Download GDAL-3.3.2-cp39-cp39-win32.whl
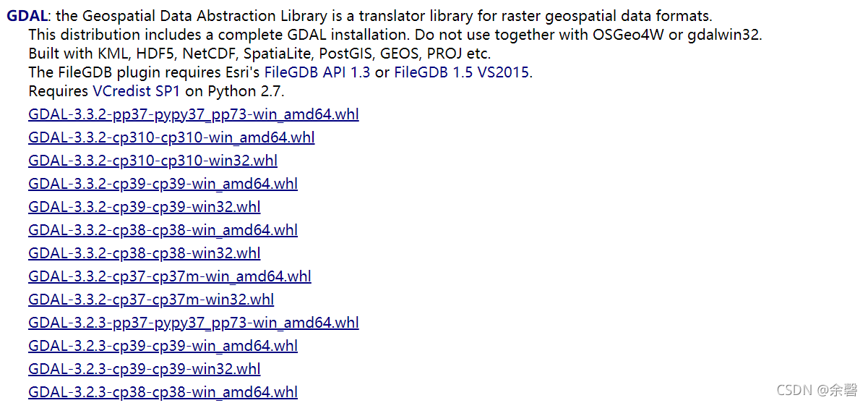Image resolution: width=868 pixels, height=403 pixels. [x=145, y=207]
